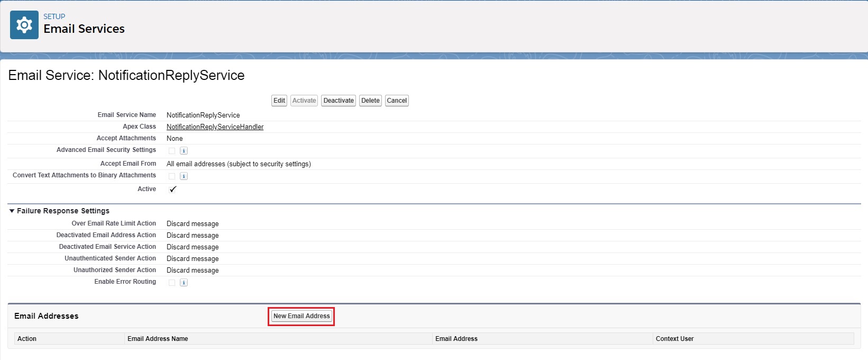868x360 pixels.
Task: Click Accept Attachments value None
Action: 175,139
